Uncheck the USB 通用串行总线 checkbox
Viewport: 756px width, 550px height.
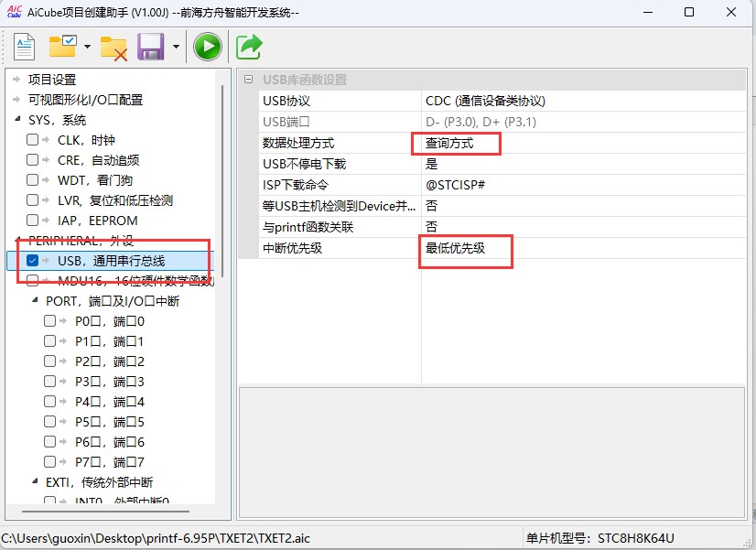click(32, 261)
